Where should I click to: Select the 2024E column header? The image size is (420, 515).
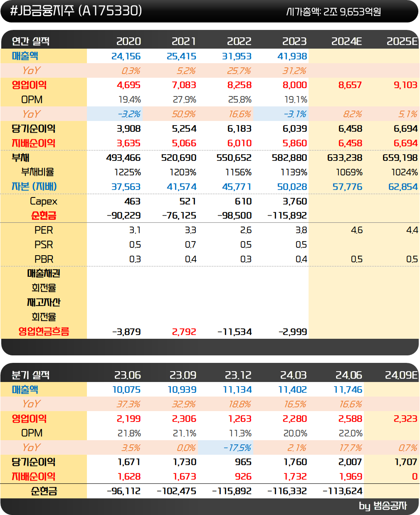[347, 41]
